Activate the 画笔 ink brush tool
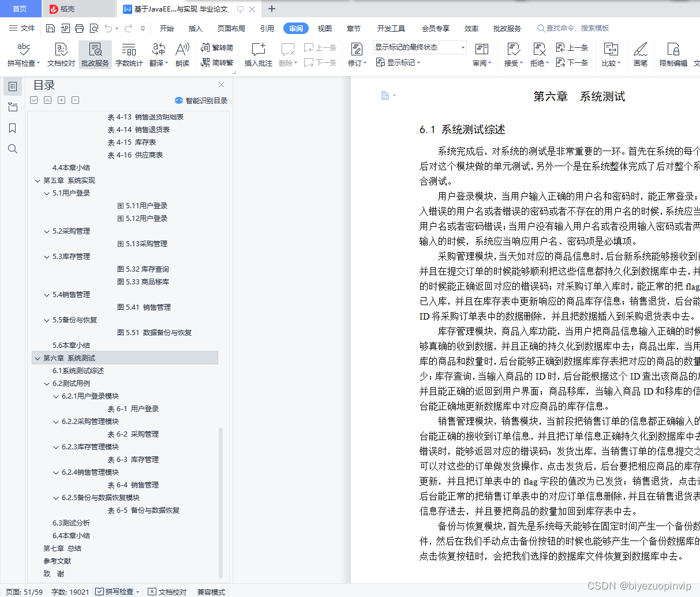This screenshot has width=700, height=597. tap(641, 55)
